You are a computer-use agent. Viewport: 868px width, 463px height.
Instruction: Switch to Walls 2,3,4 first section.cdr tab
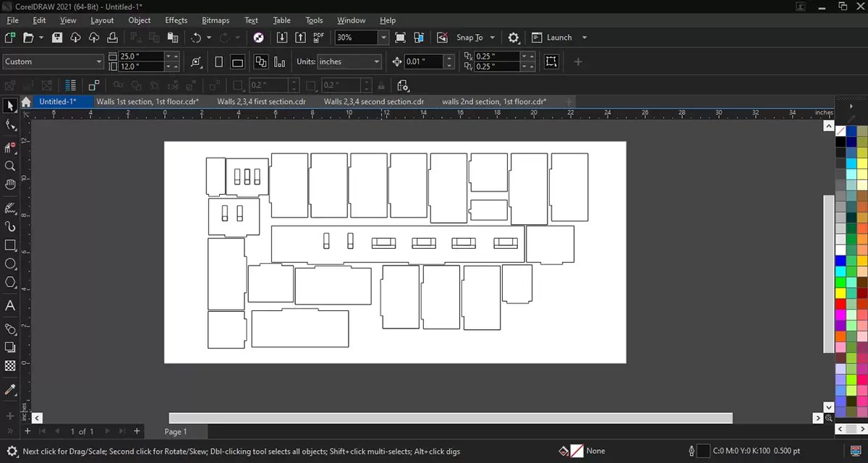coord(261,102)
